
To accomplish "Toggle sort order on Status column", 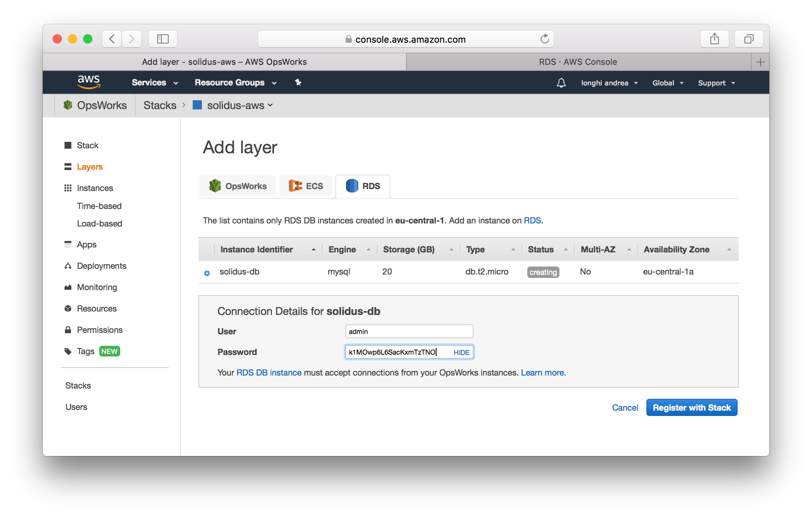I will click(x=566, y=249).
